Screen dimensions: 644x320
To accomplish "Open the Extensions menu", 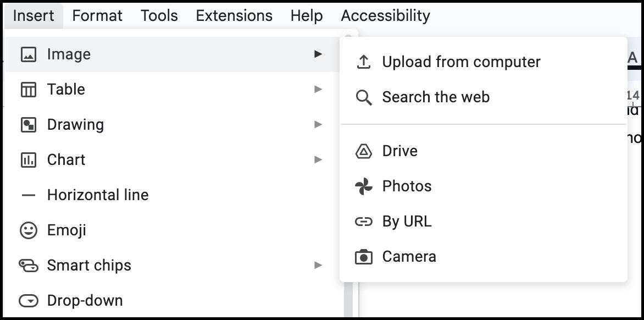I will click(x=234, y=15).
